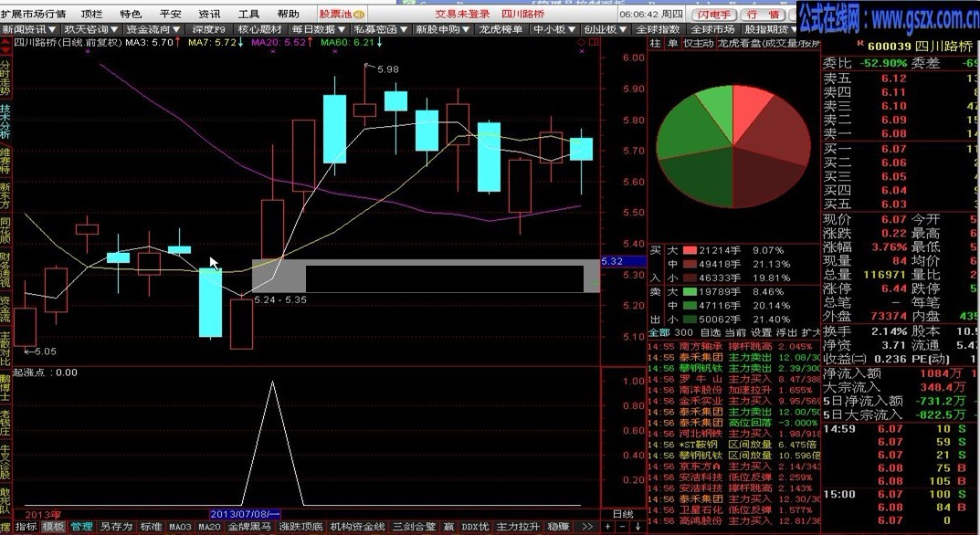The image size is (980, 535).
Task: Expand the 每日数据 dropdown
Action: tap(318, 28)
